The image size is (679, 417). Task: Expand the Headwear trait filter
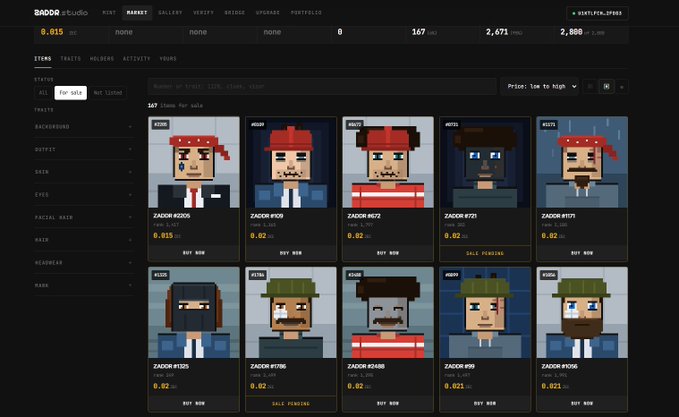coord(84,263)
